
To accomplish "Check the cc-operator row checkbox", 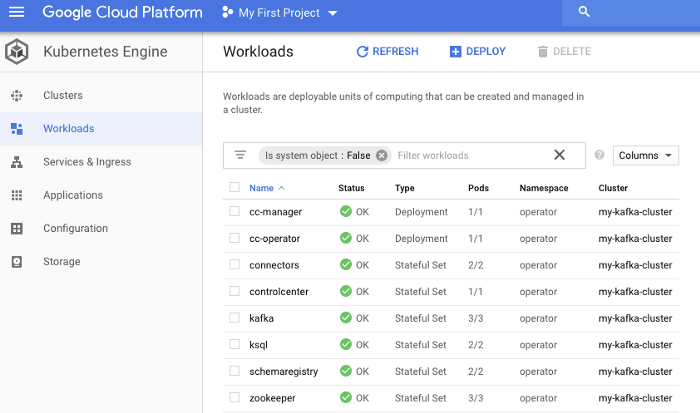I will coord(234,238).
